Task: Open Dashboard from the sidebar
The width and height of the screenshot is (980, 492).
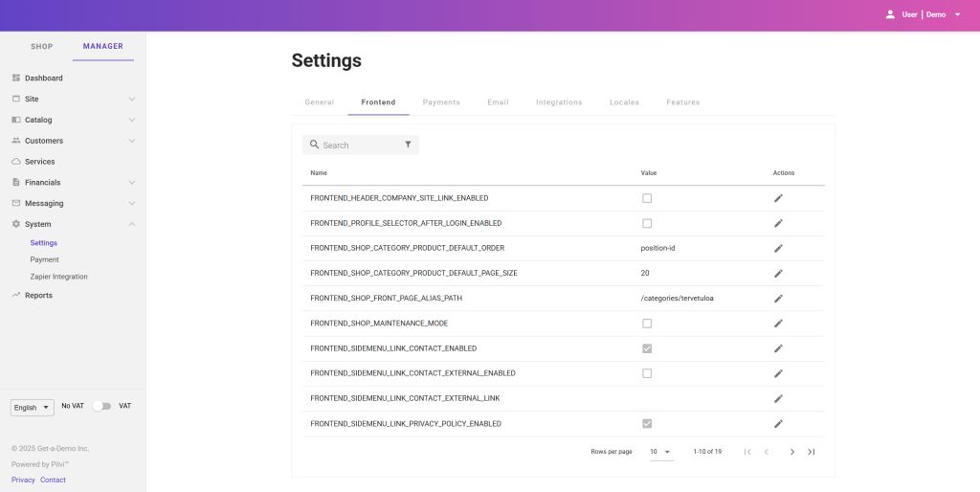Action: 43,78
